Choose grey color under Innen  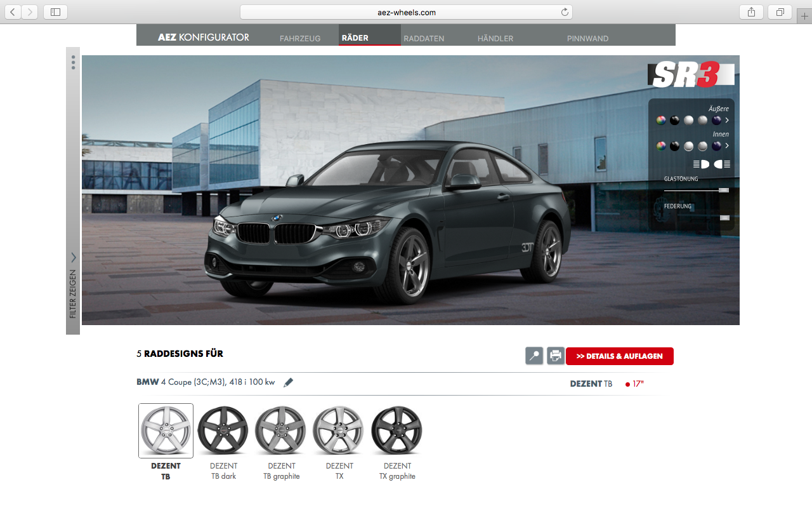(703, 146)
